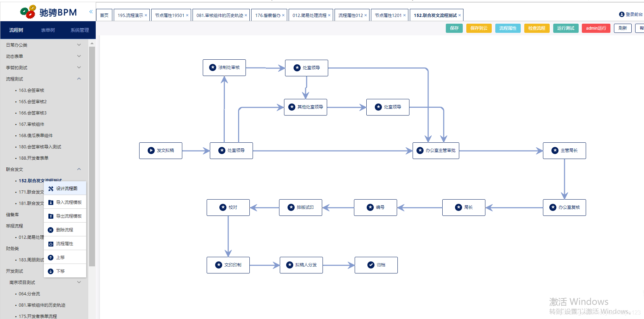Click the star icon on 文印印制 node
Screen dimensions: 644x319
219,265
